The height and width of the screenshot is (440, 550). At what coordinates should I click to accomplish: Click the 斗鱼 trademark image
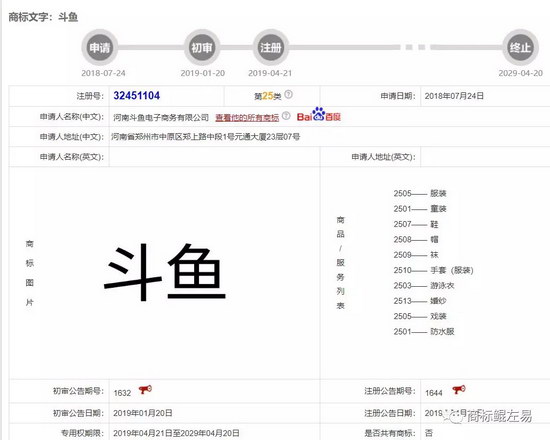pyautogui.click(x=165, y=272)
